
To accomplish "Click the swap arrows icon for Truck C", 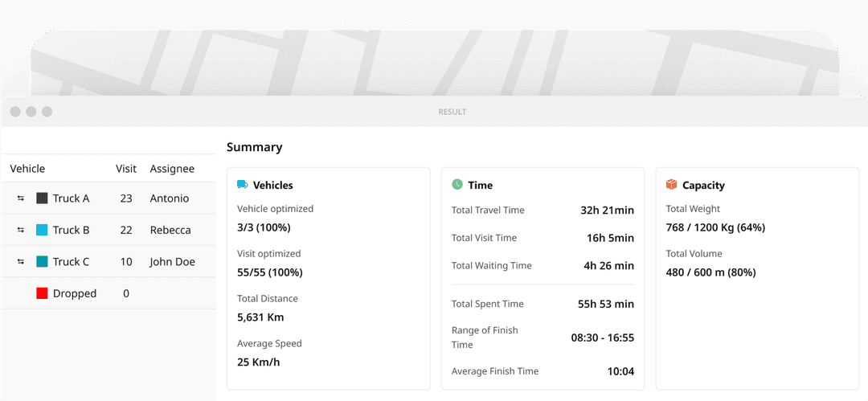I will click(x=21, y=262).
